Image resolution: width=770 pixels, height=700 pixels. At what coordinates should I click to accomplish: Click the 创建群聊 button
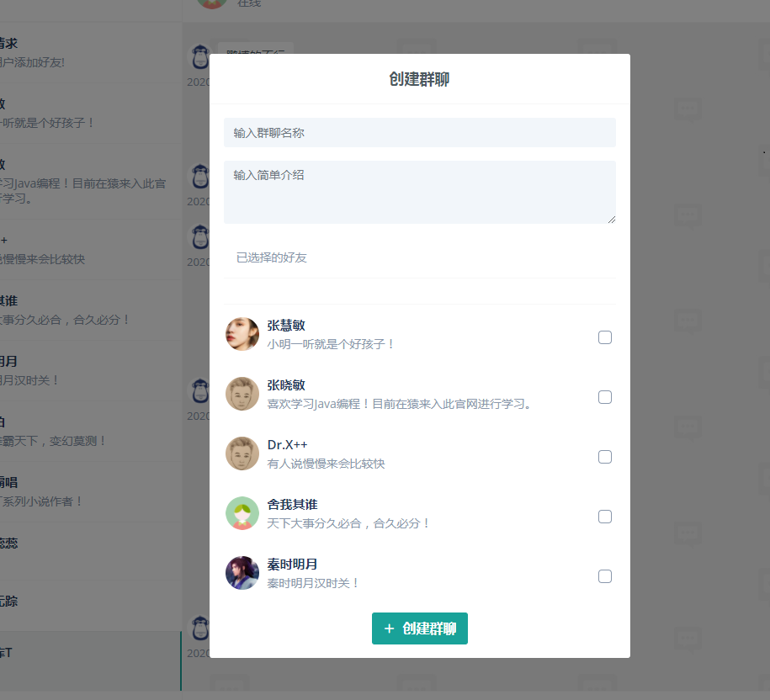419,628
